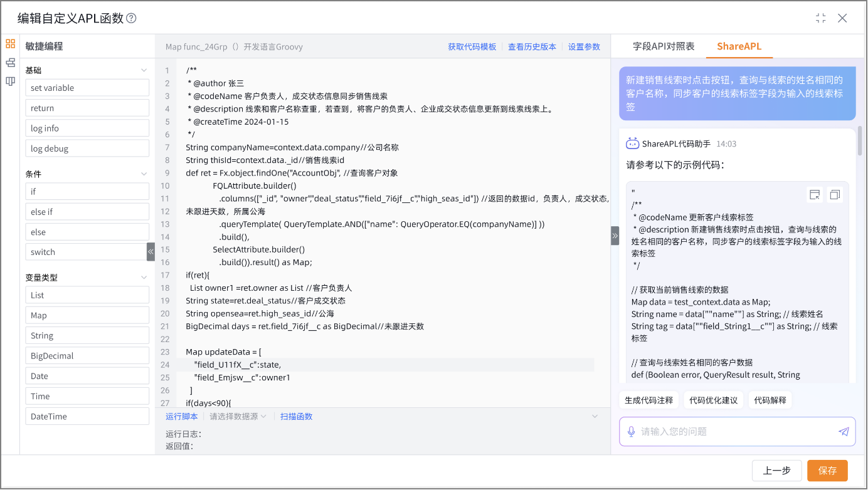Open the 请选择数据源 dropdown
Image resolution: width=868 pixels, height=490 pixels.
[238, 416]
